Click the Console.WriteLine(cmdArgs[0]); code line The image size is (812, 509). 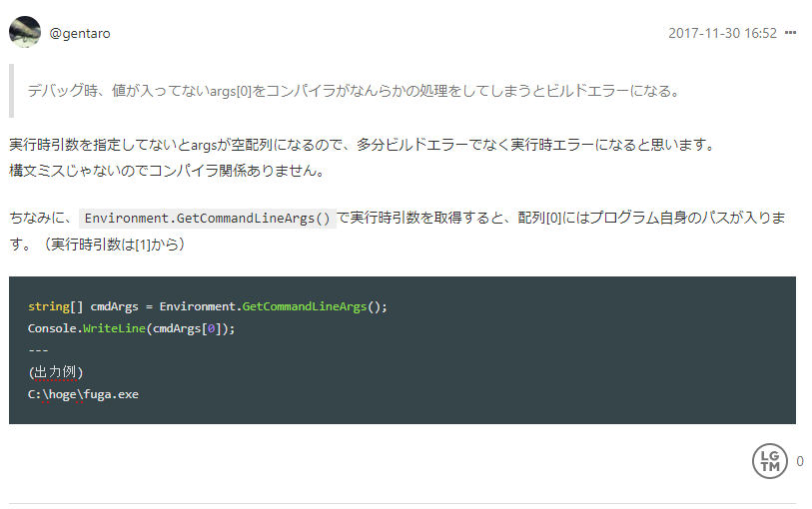click(131, 329)
